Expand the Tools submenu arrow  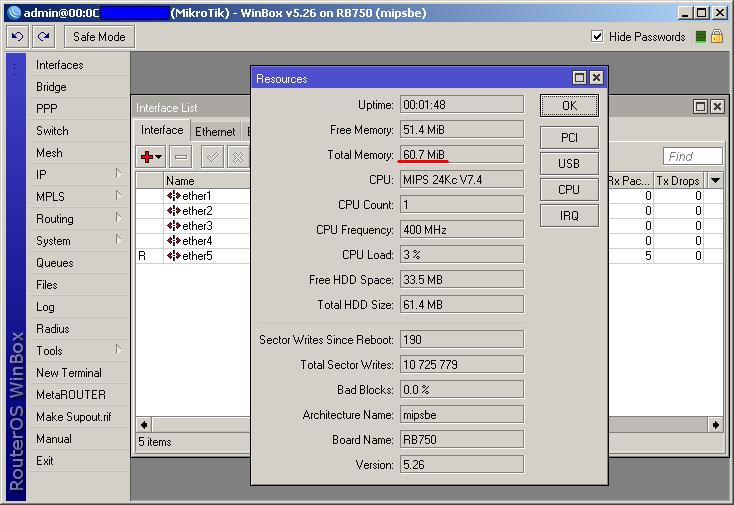pyautogui.click(x=118, y=350)
